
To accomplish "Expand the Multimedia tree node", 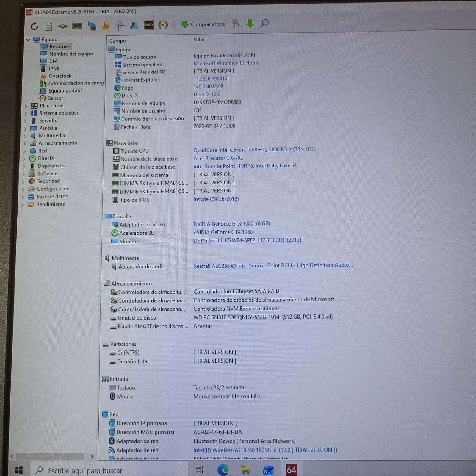I will coord(25,136).
